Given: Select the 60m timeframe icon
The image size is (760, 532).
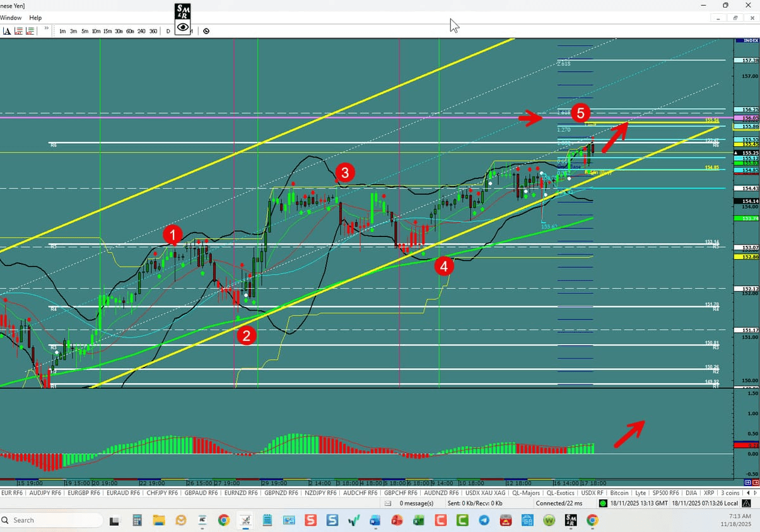Looking at the screenshot, I should (x=130, y=31).
